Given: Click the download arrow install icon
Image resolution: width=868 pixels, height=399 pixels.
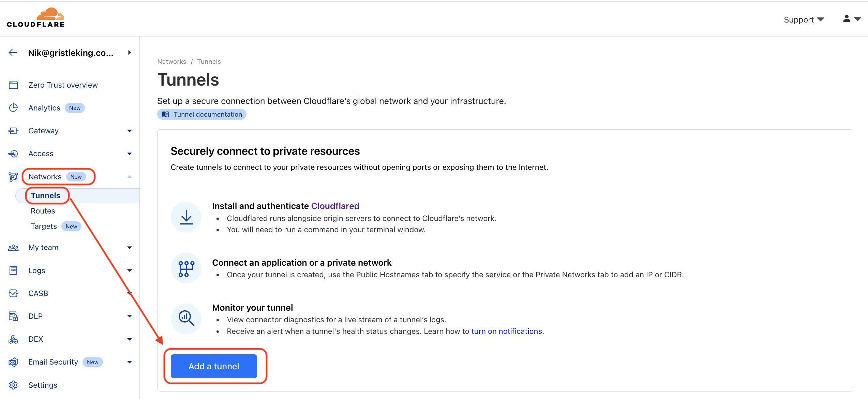Looking at the screenshot, I should (186, 217).
